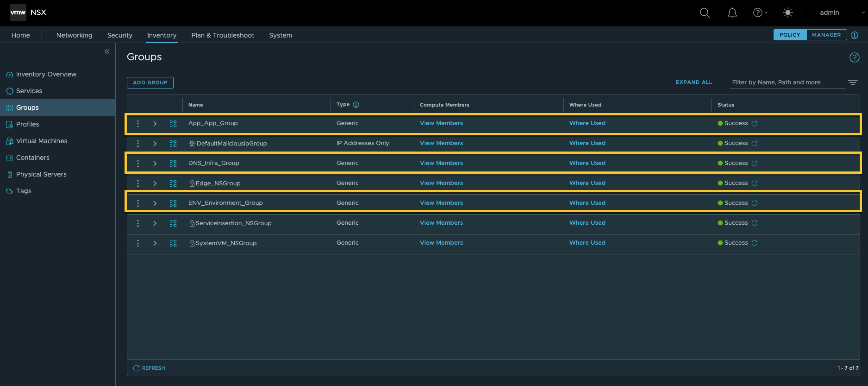The image size is (868, 386).
Task: Expand the App_App_Group row
Action: [155, 124]
